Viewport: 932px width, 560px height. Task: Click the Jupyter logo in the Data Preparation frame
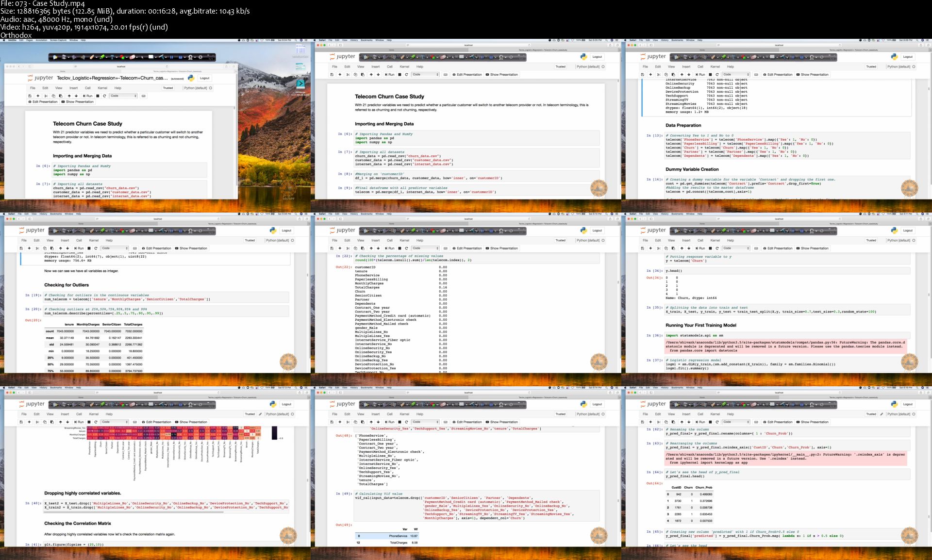click(653, 57)
